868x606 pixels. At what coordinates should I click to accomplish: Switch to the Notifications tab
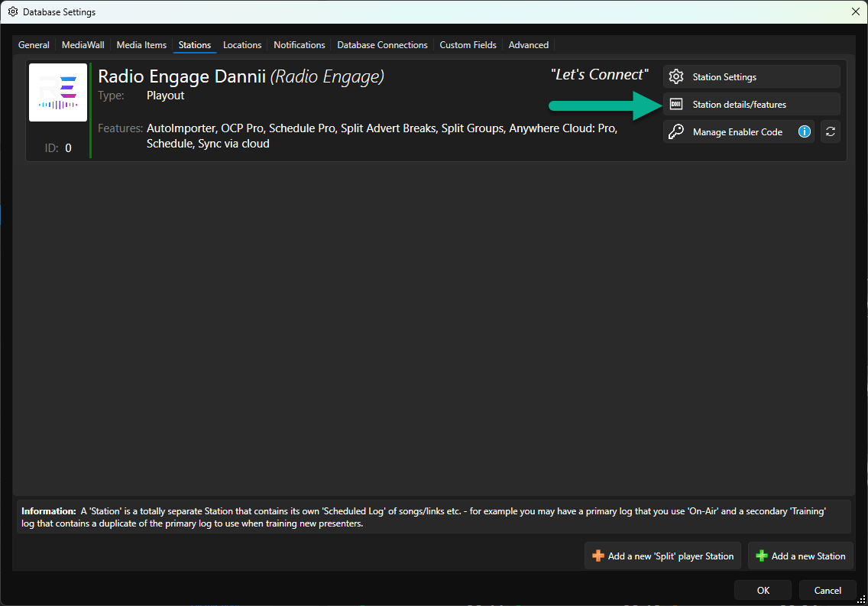pos(299,45)
